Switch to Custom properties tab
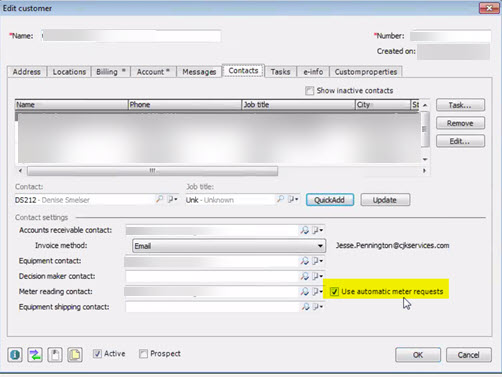Viewport: 502px width, 377px height. click(366, 72)
